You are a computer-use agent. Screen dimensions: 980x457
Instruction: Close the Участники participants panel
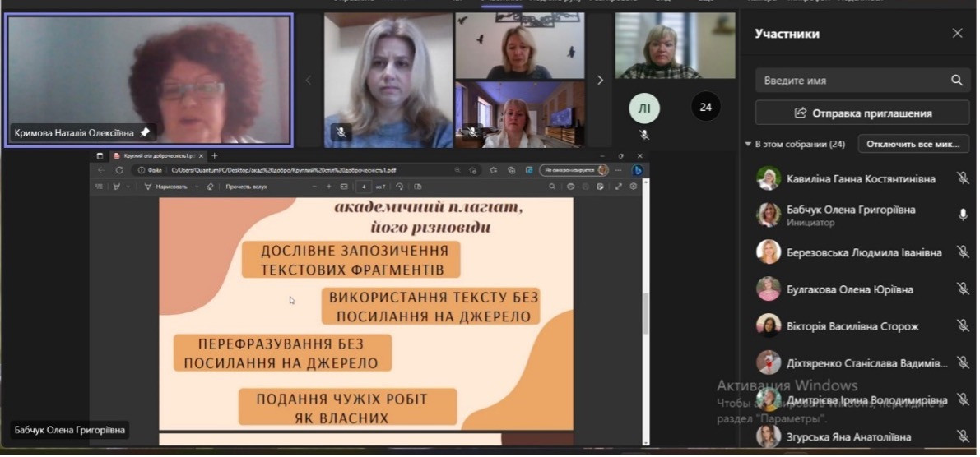(x=957, y=33)
